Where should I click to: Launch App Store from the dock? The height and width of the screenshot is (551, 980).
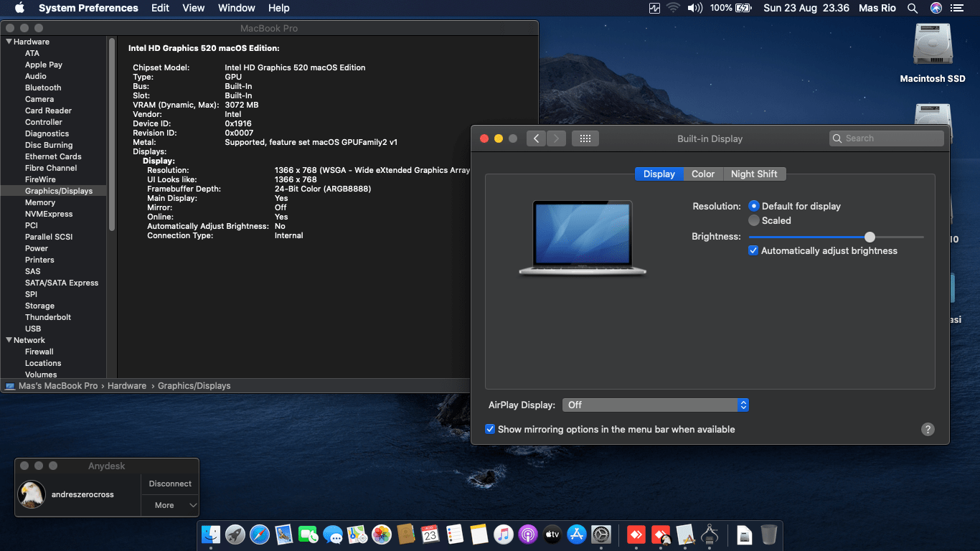click(577, 534)
